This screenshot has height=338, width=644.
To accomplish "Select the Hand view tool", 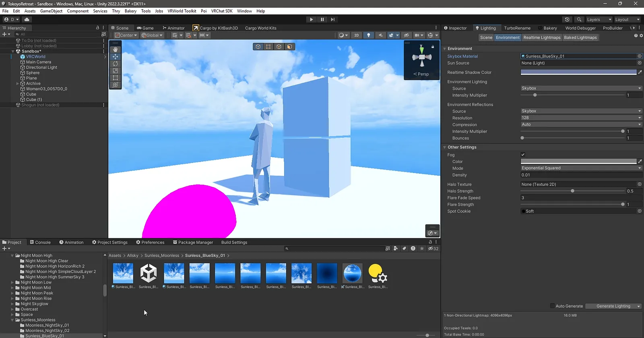I will [x=116, y=49].
